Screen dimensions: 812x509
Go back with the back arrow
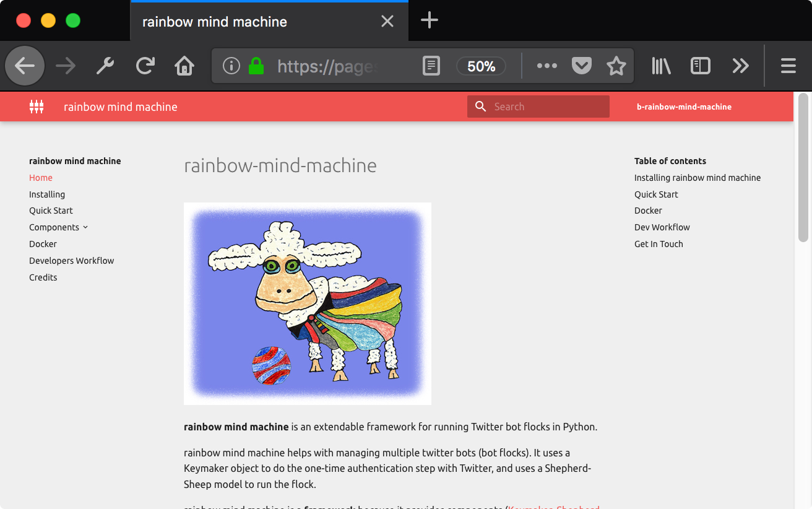coord(25,66)
